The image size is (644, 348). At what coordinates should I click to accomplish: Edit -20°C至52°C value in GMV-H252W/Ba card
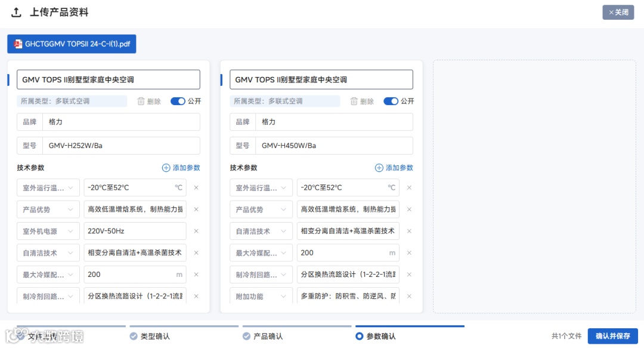click(135, 187)
